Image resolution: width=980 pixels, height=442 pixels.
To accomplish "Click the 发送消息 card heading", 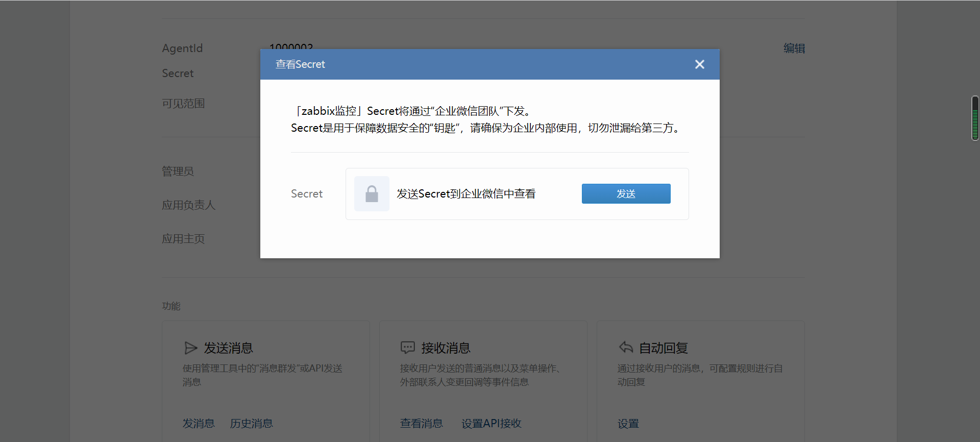I will (228, 348).
